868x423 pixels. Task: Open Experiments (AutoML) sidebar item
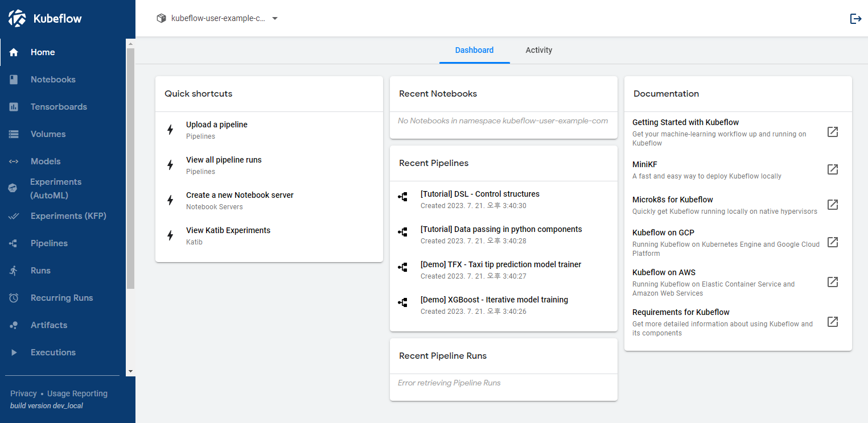pyautogui.click(x=63, y=189)
